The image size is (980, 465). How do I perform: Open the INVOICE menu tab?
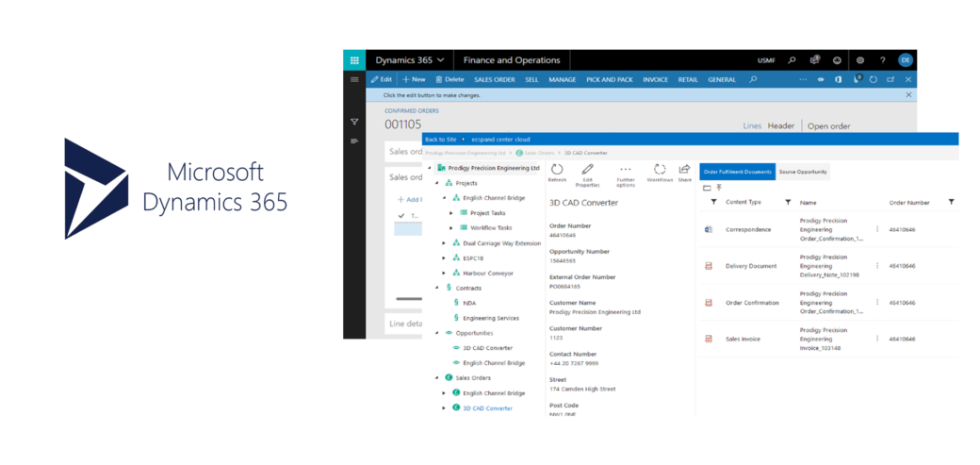click(x=656, y=79)
